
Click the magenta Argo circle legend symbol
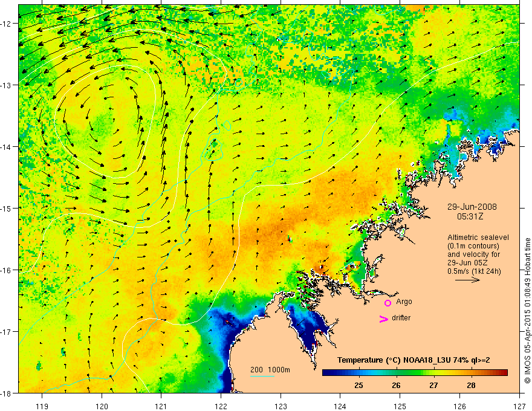click(388, 303)
